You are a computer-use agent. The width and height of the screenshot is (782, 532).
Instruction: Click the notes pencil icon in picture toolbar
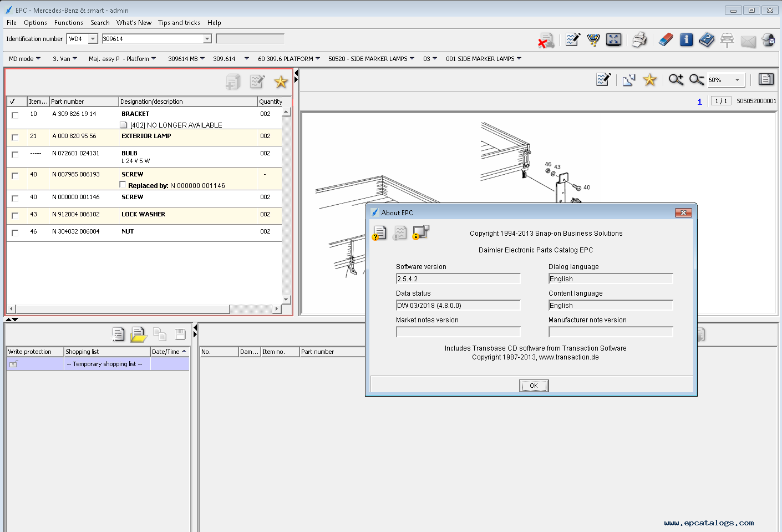coord(603,80)
